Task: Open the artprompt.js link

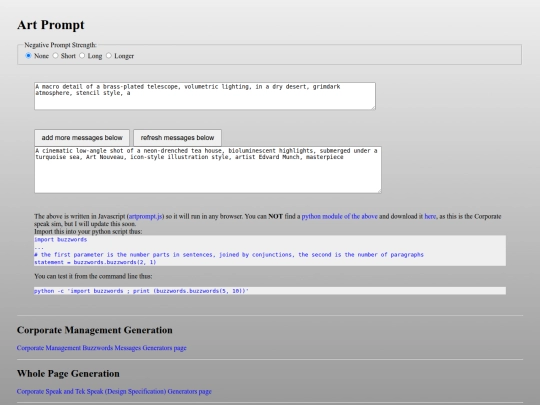Action: (145, 216)
